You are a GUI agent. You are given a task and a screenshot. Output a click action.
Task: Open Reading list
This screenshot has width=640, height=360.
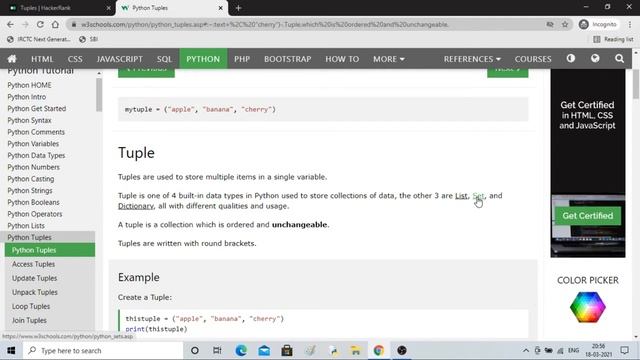point(613,39)
